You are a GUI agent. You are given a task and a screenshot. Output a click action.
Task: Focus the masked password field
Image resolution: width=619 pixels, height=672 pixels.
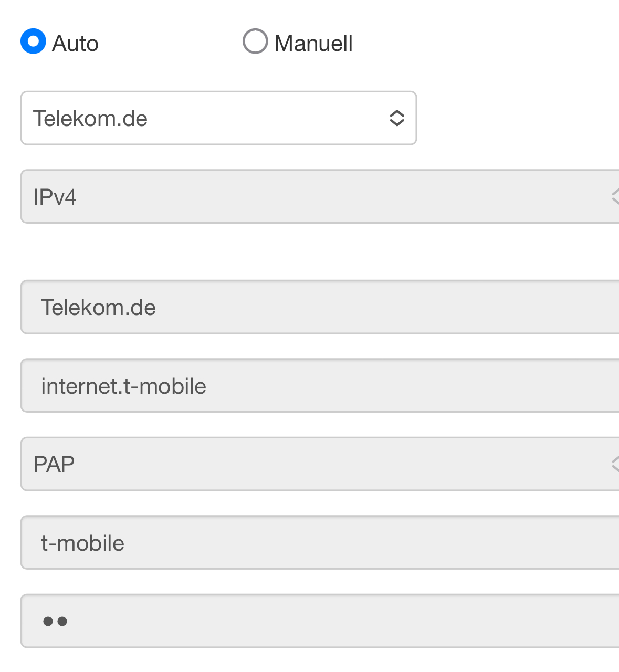click(320, 621)
